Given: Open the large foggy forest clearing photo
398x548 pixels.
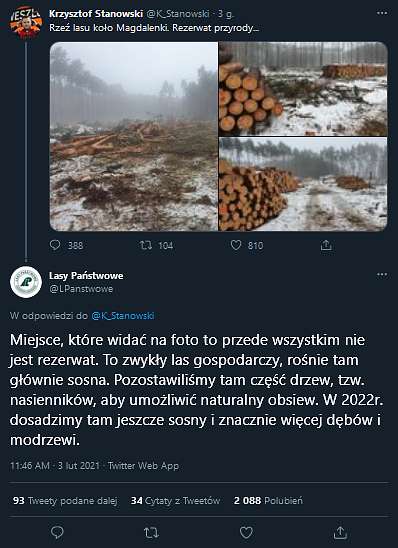Looking at the screenshot, I should click(x=134, y=137).
